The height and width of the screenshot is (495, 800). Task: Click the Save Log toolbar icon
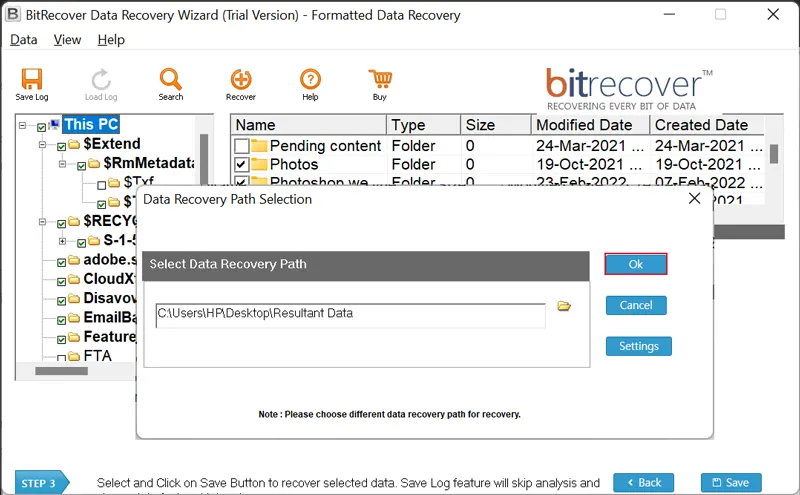coord(32,84)
